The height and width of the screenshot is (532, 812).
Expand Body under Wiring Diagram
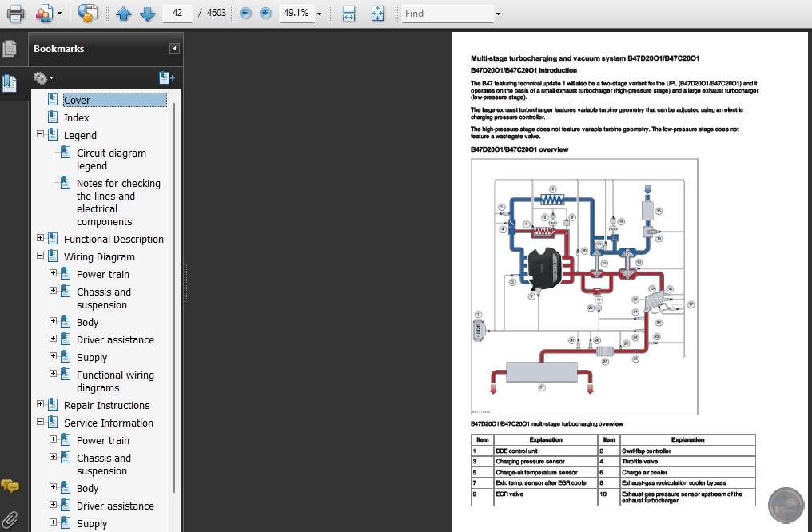[53, 321]
